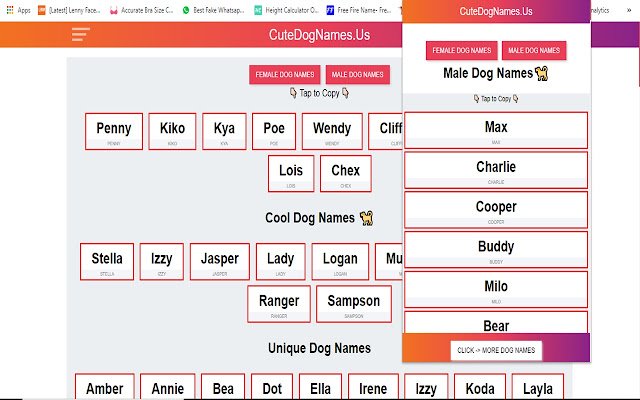
Task: Copy the name Stella
Action: pos(107,262)
